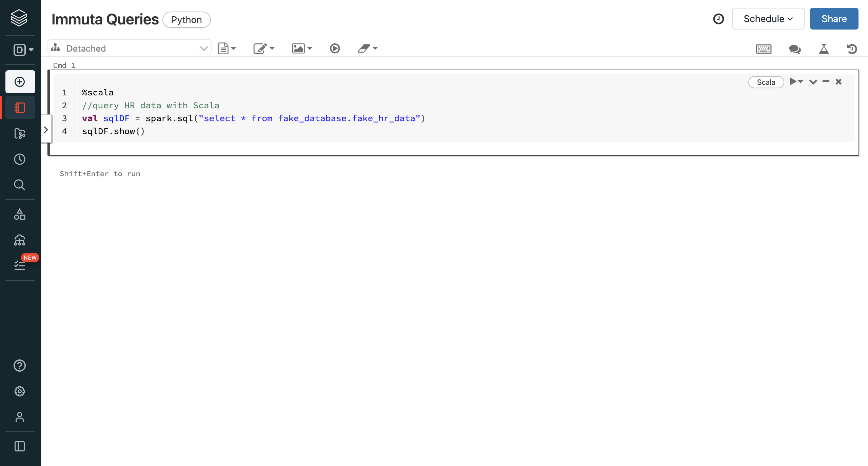Click the sqlDF.show() code line

[113, 131]
